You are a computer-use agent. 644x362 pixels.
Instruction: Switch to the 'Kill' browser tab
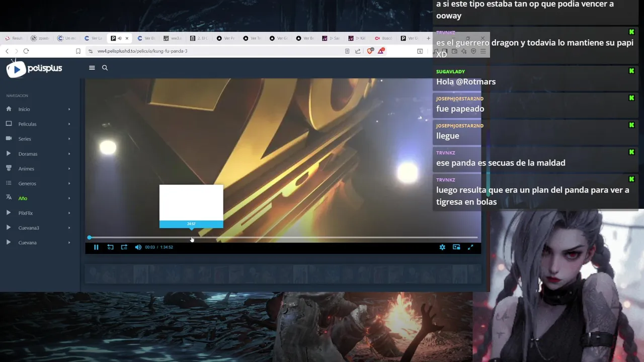pos(358,38)
